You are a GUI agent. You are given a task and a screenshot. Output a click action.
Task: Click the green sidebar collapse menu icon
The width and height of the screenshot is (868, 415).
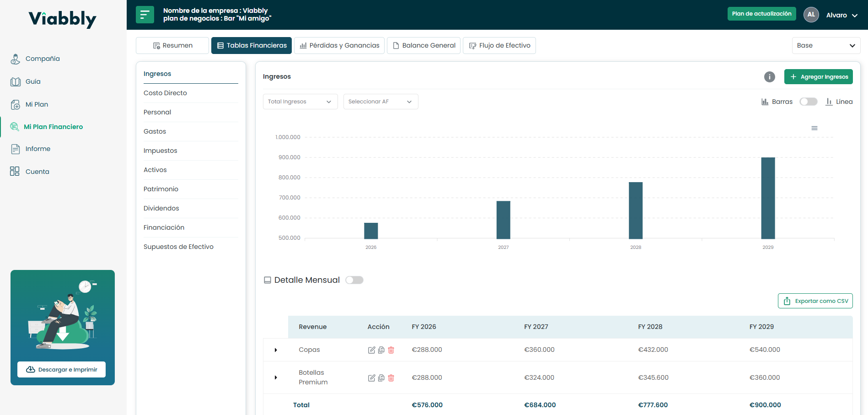[145, 15]
